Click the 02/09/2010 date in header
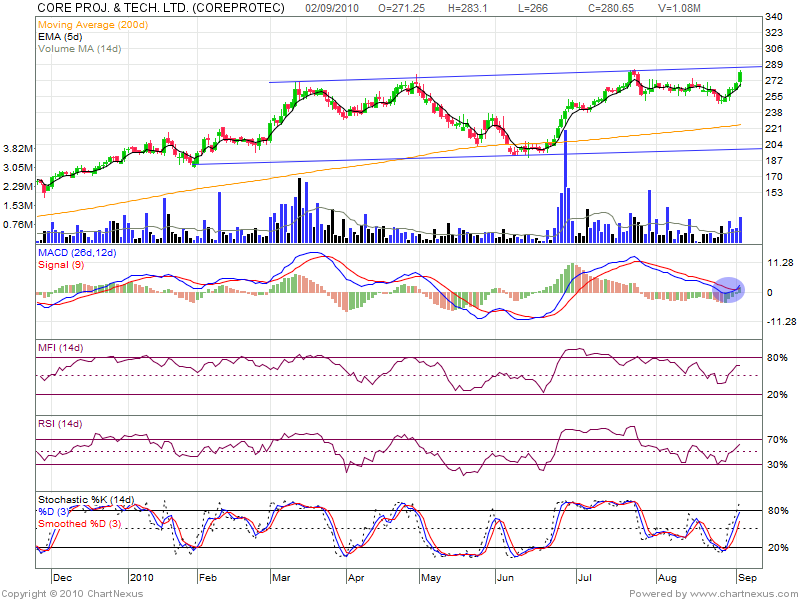The height and width of the screenshot is (600, 800). click(x=332, y=7)
